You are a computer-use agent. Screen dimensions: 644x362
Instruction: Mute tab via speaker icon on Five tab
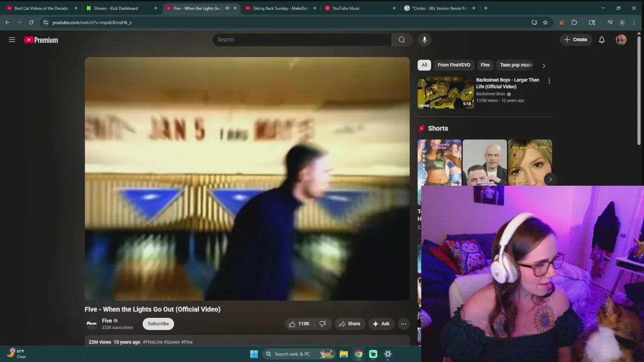click(x=227, y=8)
